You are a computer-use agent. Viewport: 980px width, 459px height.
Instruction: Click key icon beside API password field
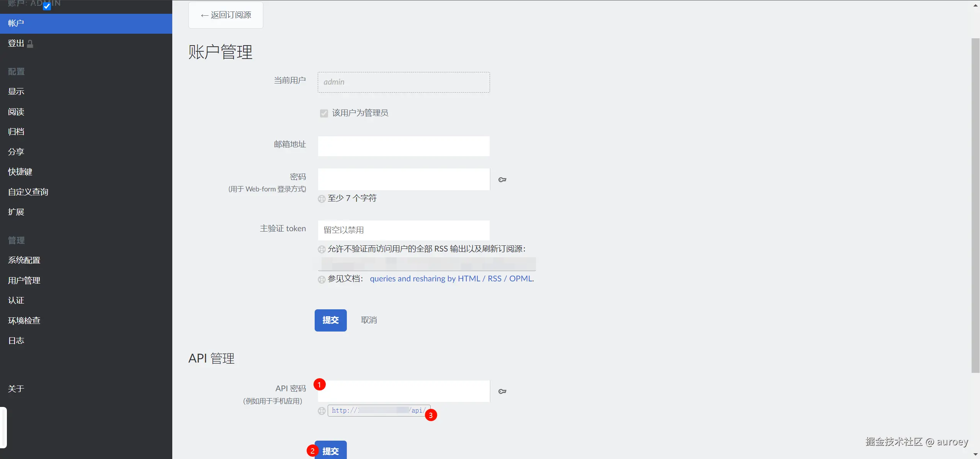click(502, 391)
